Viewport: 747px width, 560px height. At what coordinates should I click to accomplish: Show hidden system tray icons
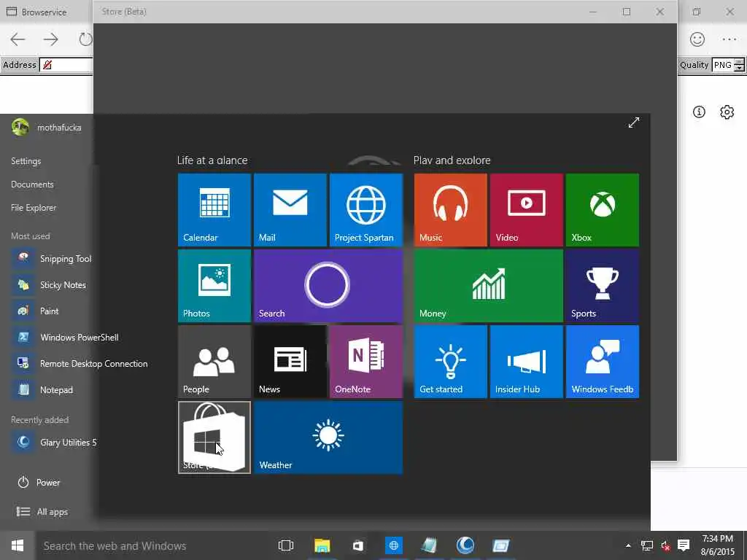point(628,545)
